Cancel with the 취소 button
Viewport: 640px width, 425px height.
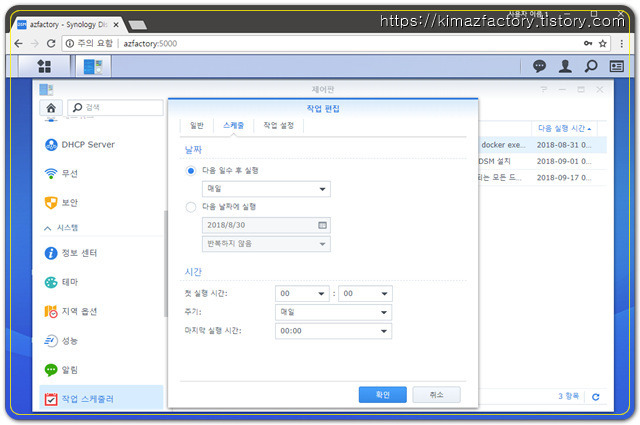436,395
